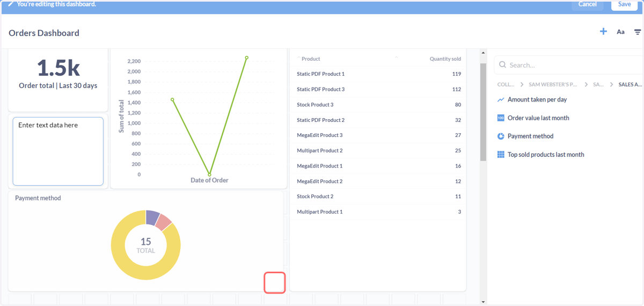This screenshot has width=644, height=306.
Task: Click the Date of Order axis label
Action: [209, 180]
